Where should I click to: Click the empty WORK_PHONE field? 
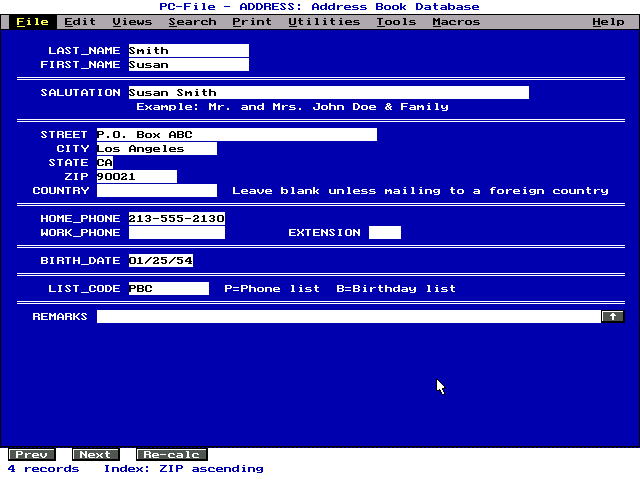tap(177, 233)
